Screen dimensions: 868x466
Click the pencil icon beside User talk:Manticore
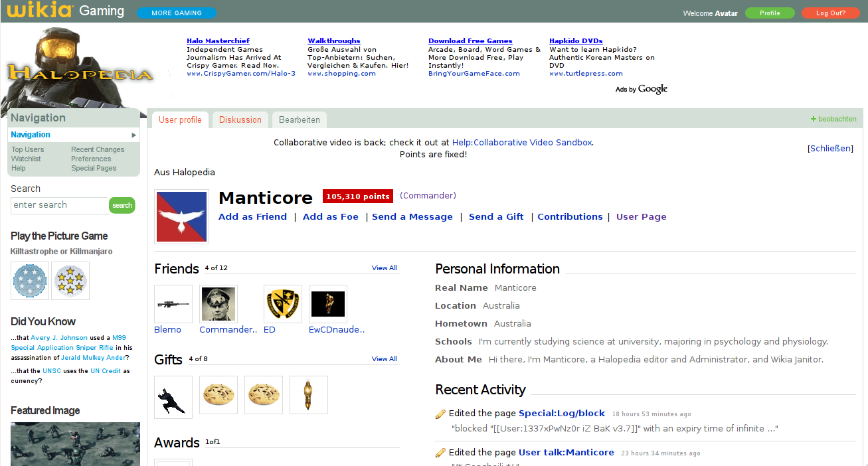[440, 453]
